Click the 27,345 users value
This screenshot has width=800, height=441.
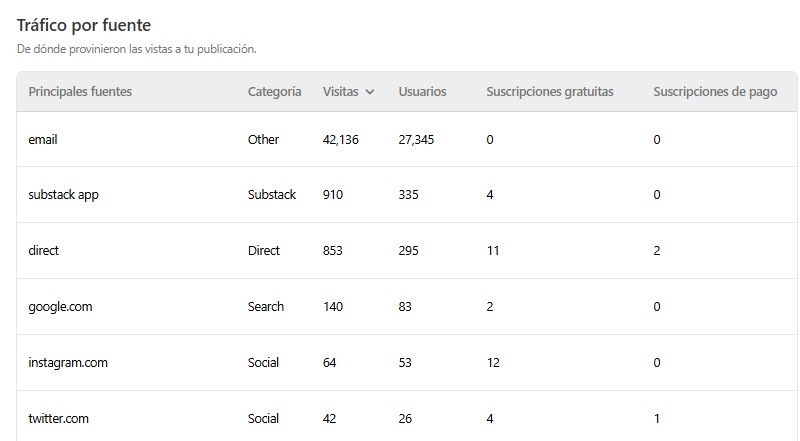click(x=416, y=140)
